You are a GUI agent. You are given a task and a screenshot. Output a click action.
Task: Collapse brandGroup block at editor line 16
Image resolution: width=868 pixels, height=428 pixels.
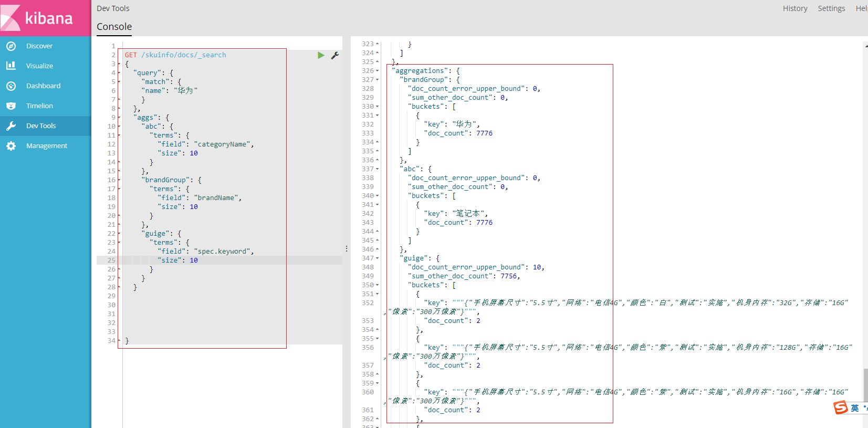[x=119, y=180]
